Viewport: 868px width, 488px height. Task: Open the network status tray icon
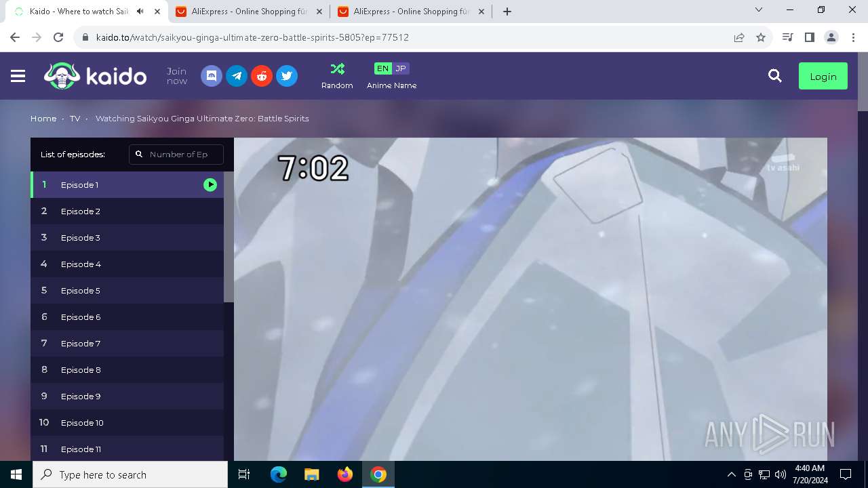tap(764, 474)
